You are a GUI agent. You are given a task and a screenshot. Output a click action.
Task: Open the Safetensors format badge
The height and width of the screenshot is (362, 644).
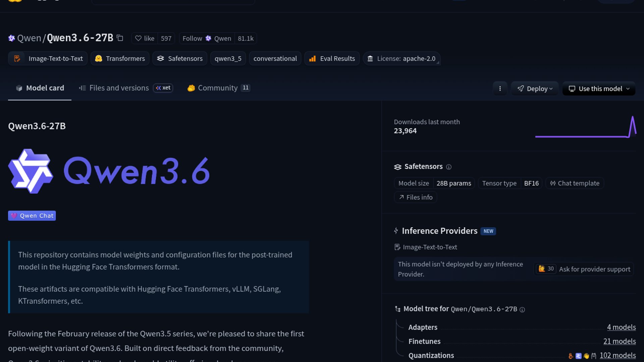pos(179,58)
